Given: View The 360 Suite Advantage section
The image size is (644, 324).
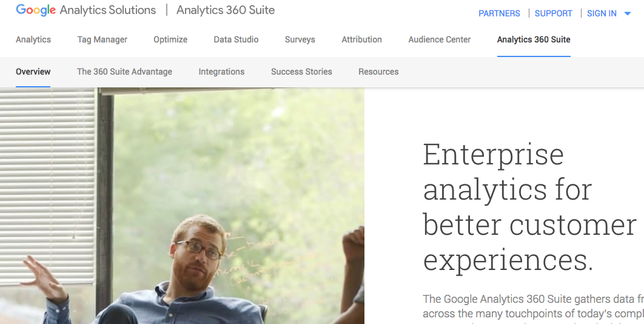Looking at the screenshot, I should pos(124,72).
